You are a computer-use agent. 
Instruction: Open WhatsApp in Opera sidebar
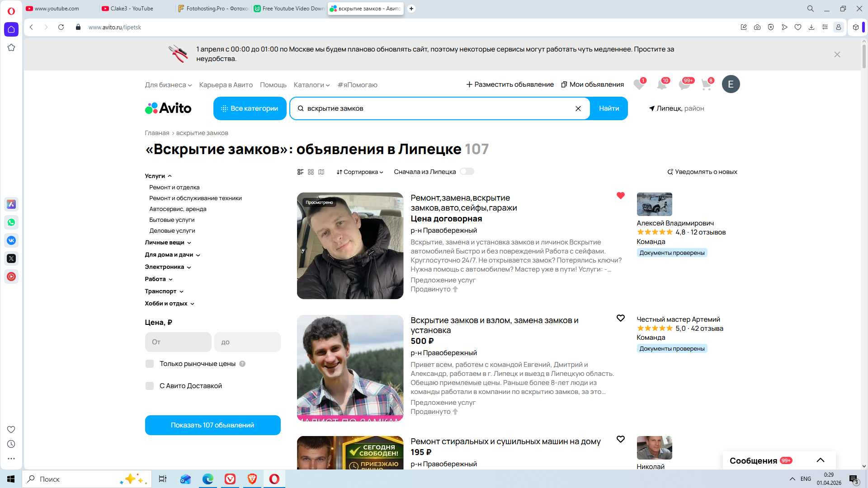(11, 222)
